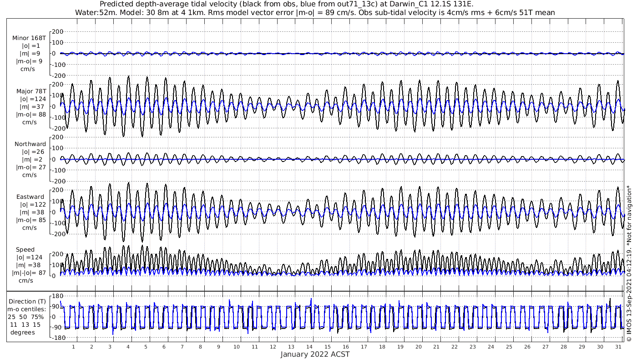Viewport: 637px width, 364px height.
Task: Click the day "14" tick on the date axis
Action: 309,347
